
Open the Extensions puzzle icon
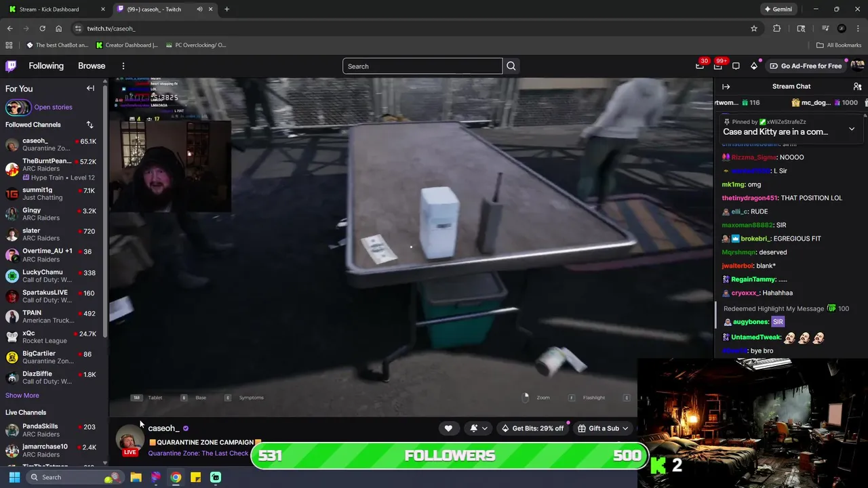coord(777,28)
